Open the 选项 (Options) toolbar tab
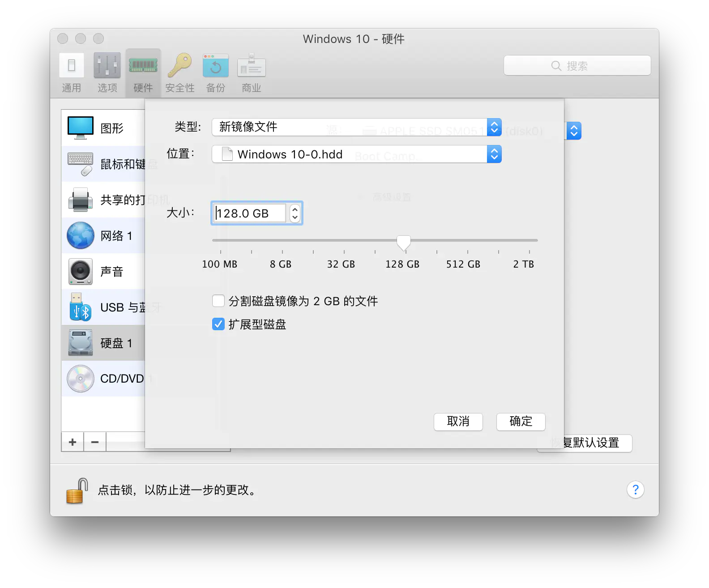The image size is (709, 588). tap(107, 73)
